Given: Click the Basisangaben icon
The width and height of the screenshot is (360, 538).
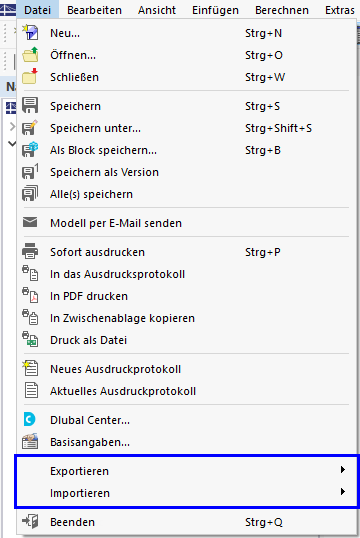Looking at the screenshot, I should tap(30, 442).
